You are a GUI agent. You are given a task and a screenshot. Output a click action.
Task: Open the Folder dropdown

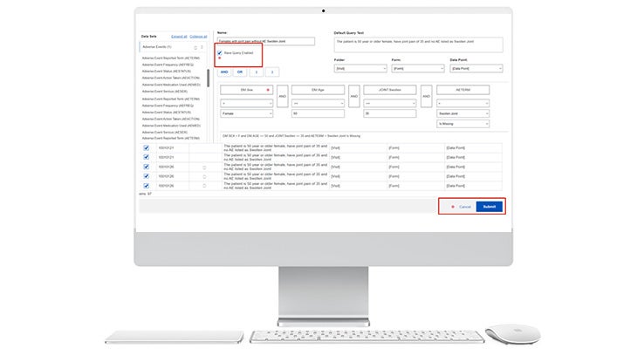[x=360, y=68]
